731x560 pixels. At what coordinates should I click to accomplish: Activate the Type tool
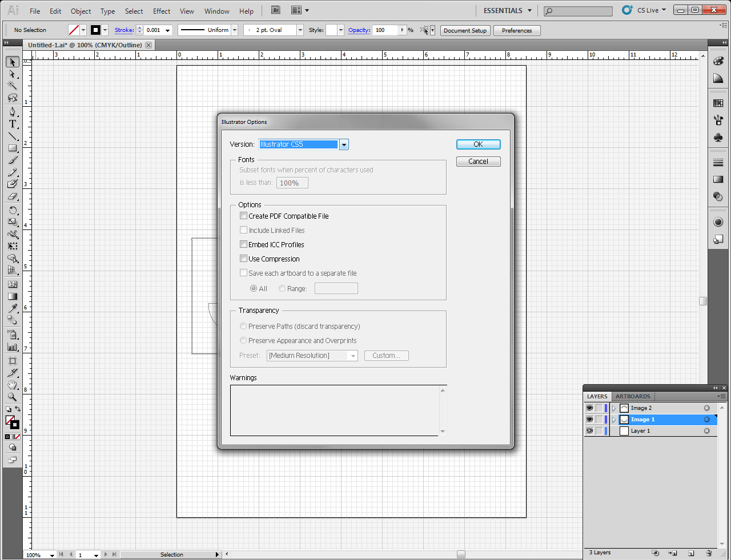[13, 124]
